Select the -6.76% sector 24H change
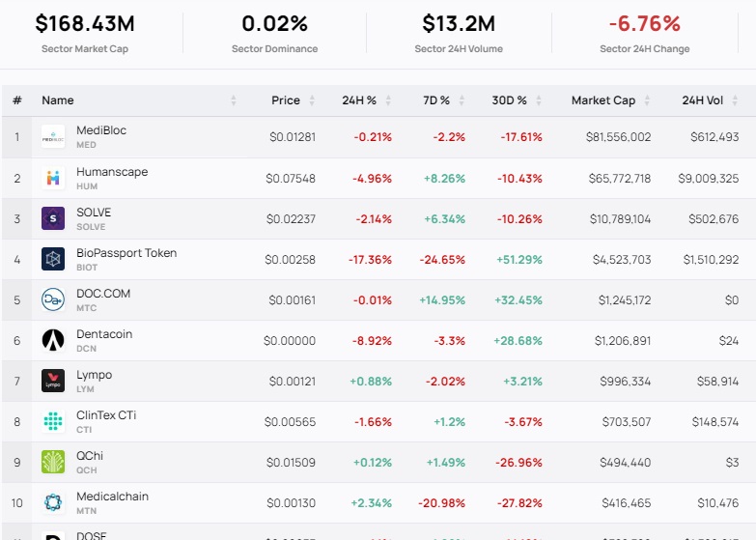 point(645,23)
